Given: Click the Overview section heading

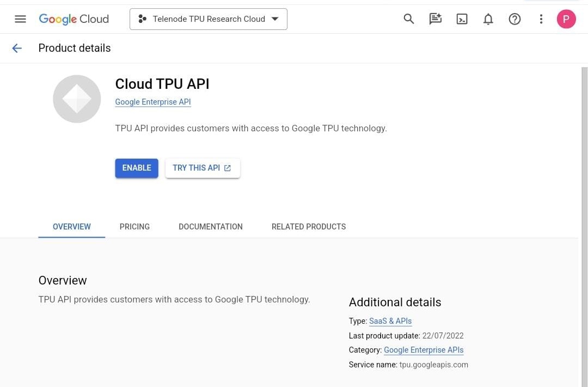Looking at the screenshot, I should pos(63,280).
